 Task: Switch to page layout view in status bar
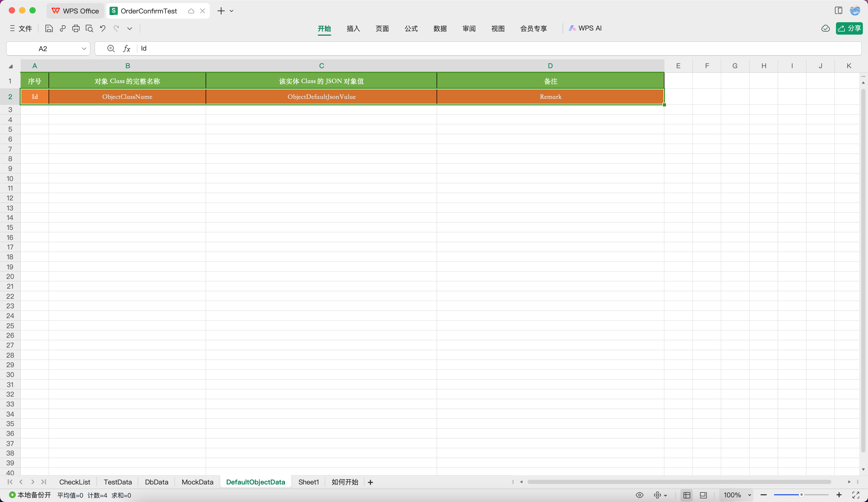point(703,495)
